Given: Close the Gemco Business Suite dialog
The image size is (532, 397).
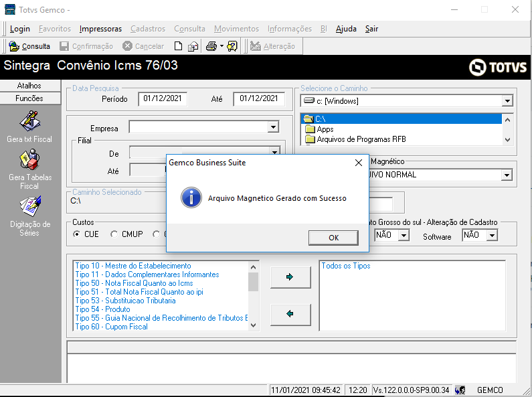Looking at the screenshot, I should tap(359, 163).
